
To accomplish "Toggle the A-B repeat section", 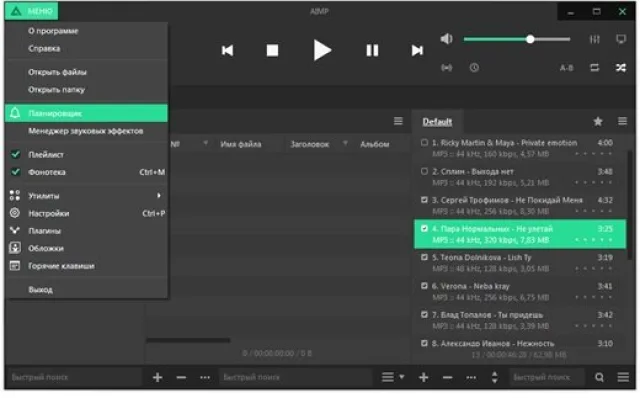I will click(566, 68).
